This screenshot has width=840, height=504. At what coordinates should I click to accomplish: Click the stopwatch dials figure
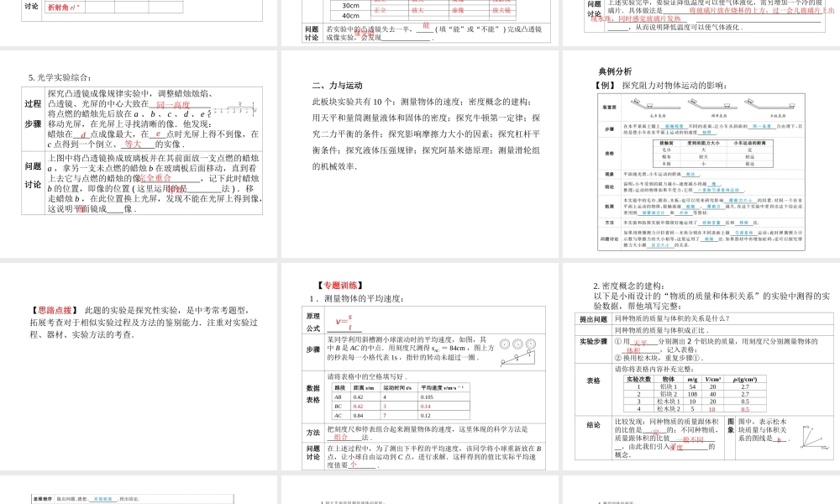click(517, 344)
